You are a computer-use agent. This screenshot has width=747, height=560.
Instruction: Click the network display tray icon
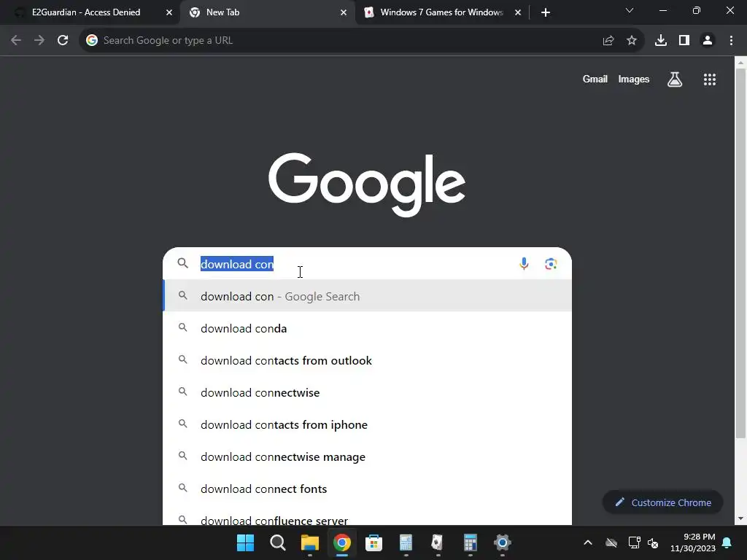[x=634, y=542]
